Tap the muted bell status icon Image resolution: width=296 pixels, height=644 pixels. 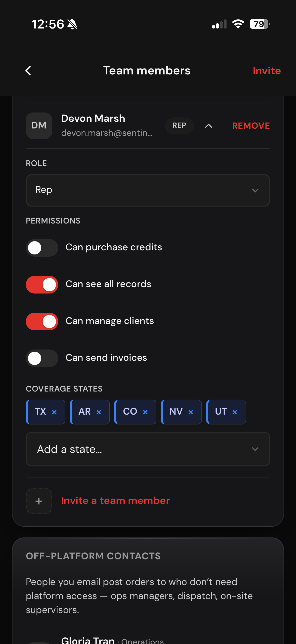[72, 24]
